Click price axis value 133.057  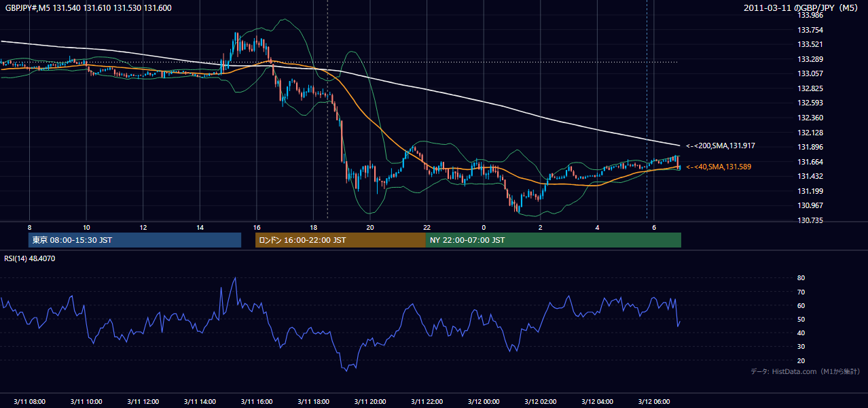tap(810, 73)
